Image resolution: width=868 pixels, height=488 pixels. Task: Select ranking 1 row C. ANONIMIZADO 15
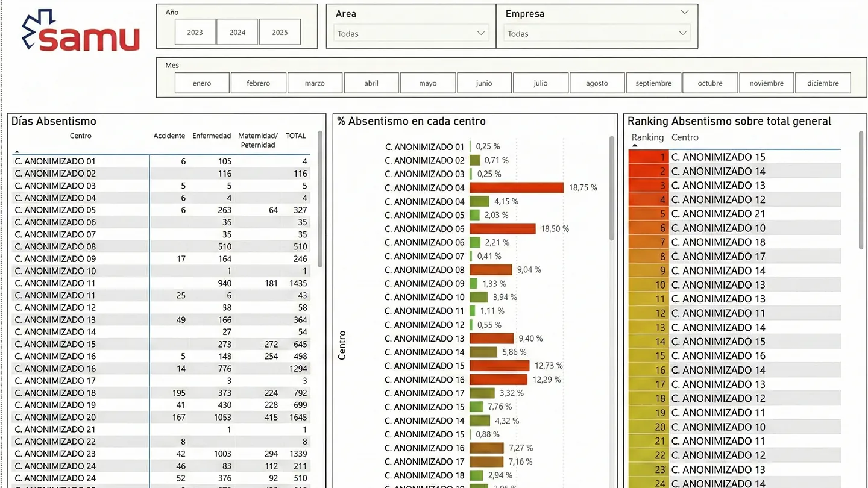coord(734,157)
